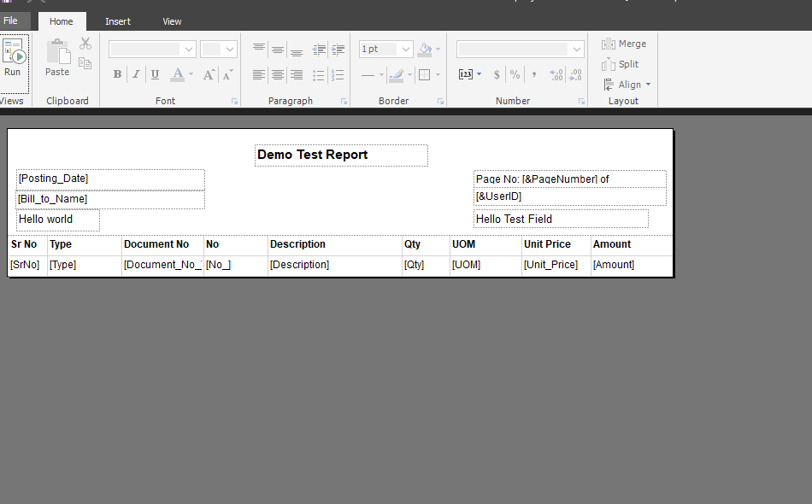812x504 pixels.
Task: Toggle Italic formatting
Action: coord(136,74)
